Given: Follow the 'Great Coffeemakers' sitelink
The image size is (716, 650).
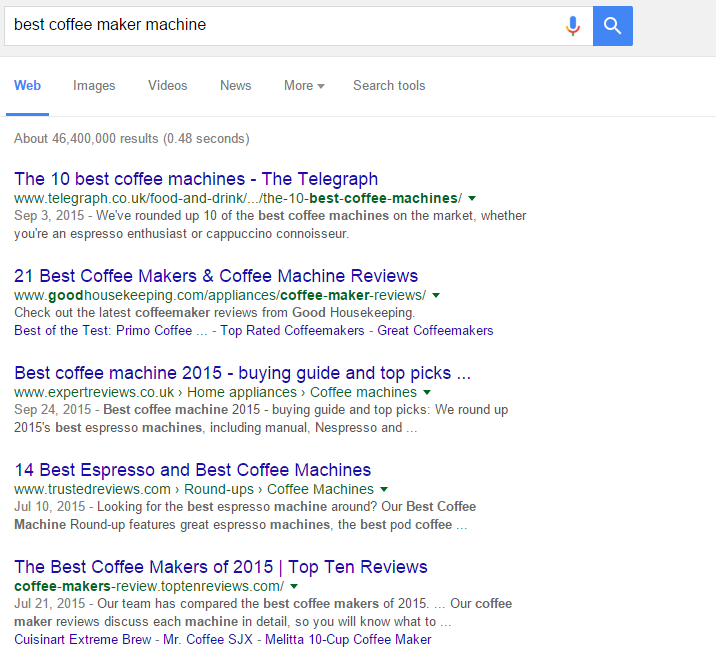Looking at the screenshot, I should tap(435, 330).
